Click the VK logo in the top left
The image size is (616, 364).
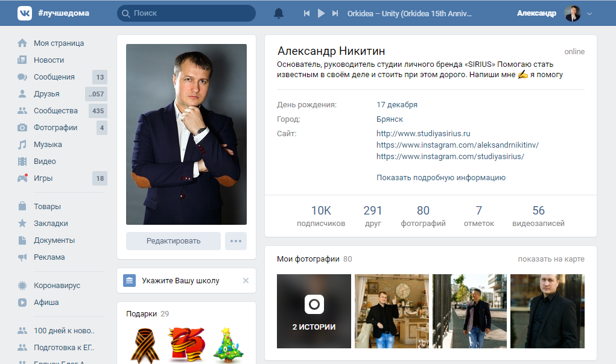24,12
